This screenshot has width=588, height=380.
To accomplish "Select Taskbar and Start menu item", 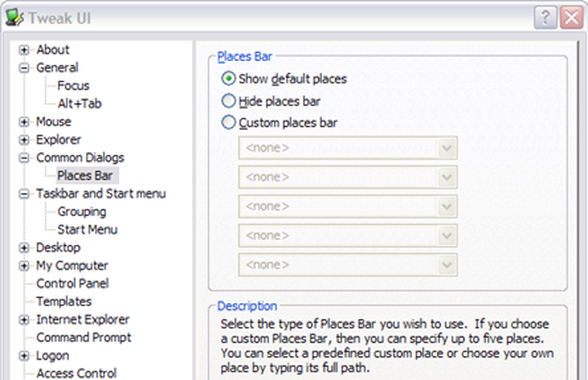I will click(x=101, y=194).
